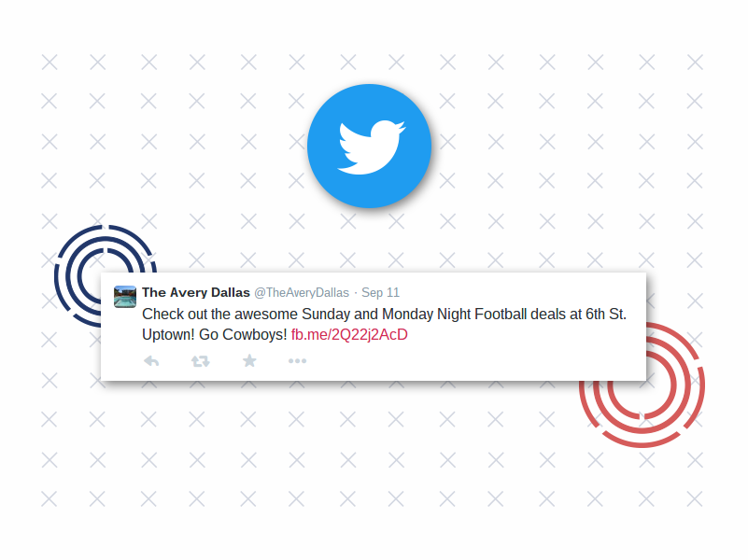
Task: Click the reply arrow icon under the tweet
Action: pyautogui.click(x=151, y=361)
